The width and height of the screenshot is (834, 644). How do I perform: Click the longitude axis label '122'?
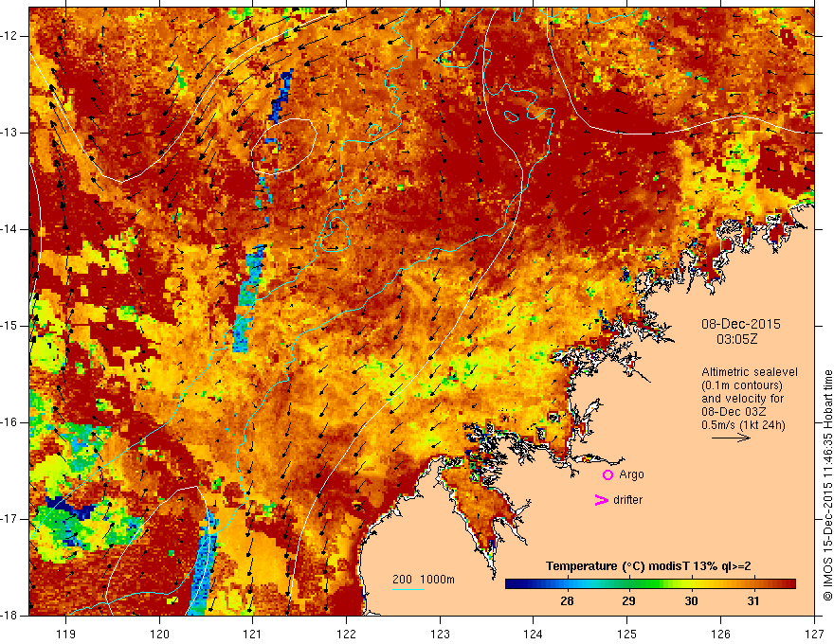tap(346, 634)
